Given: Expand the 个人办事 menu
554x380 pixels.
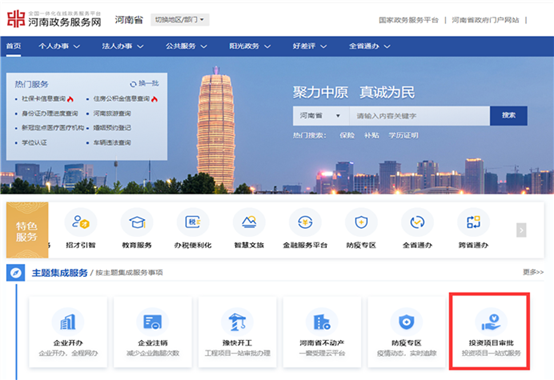Looking at the screenshot, I should pos(59,46).
